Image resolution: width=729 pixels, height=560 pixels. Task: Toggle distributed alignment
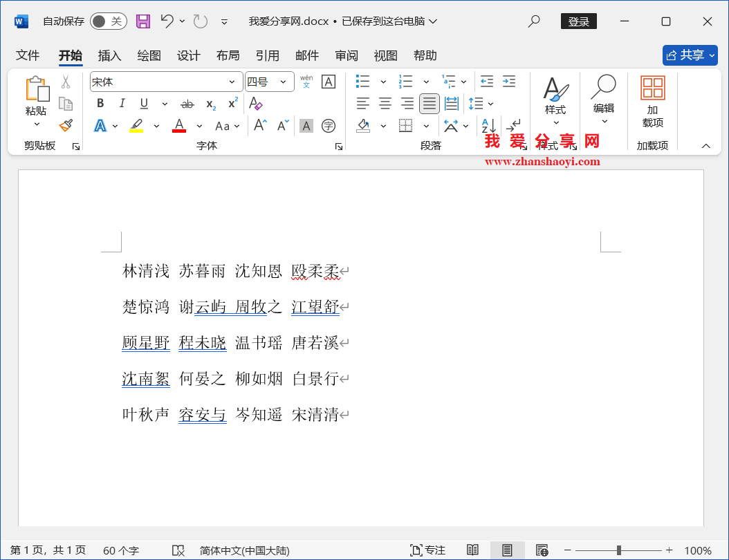(x=452, y=103)
